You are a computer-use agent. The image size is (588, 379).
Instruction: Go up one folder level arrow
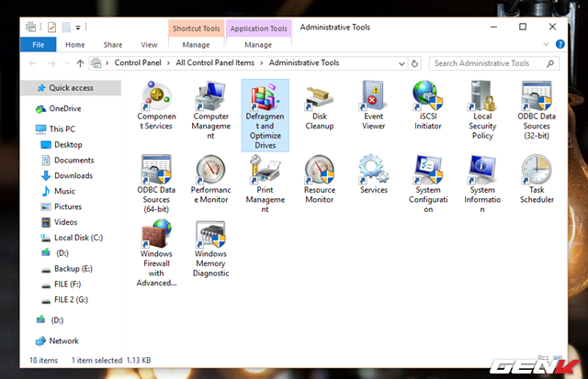click(x=80, y=63)
